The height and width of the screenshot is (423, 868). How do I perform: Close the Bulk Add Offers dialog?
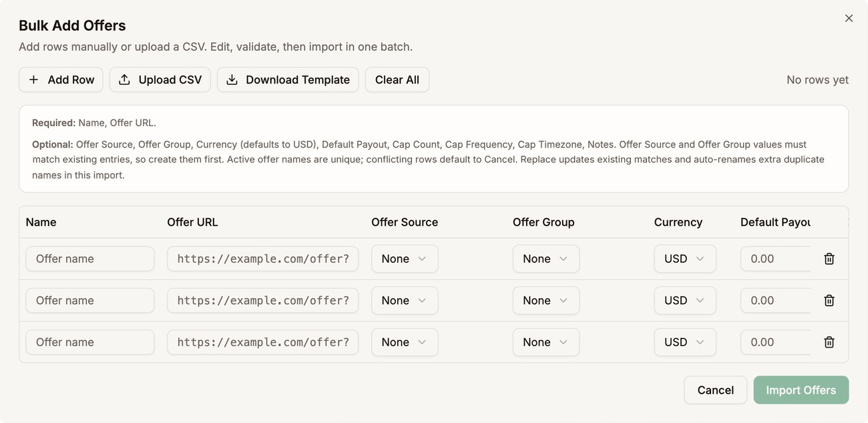point(849,18)
